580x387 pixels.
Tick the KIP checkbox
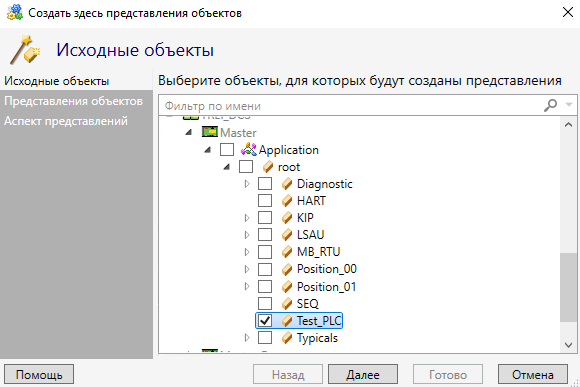tap(265, 218)
